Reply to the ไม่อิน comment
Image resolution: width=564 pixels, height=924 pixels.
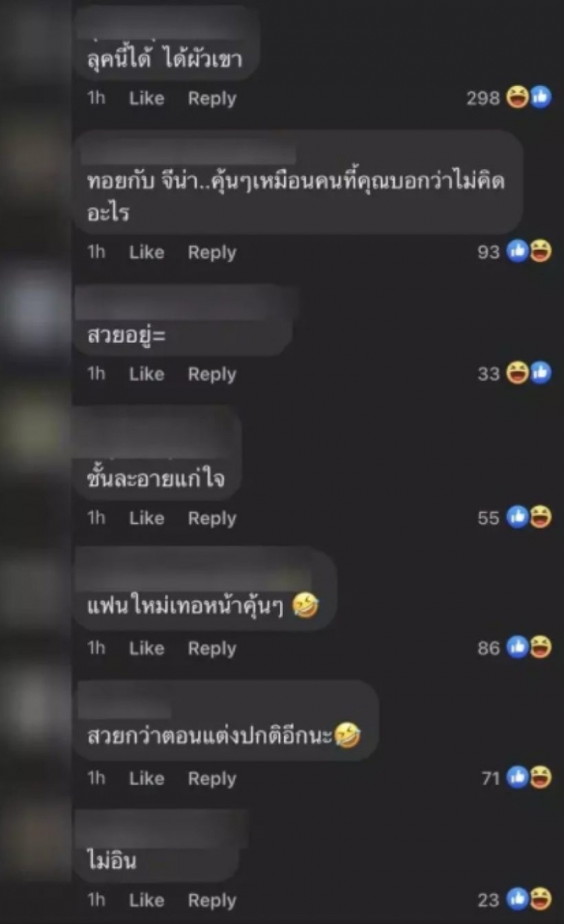click(211, 901)
